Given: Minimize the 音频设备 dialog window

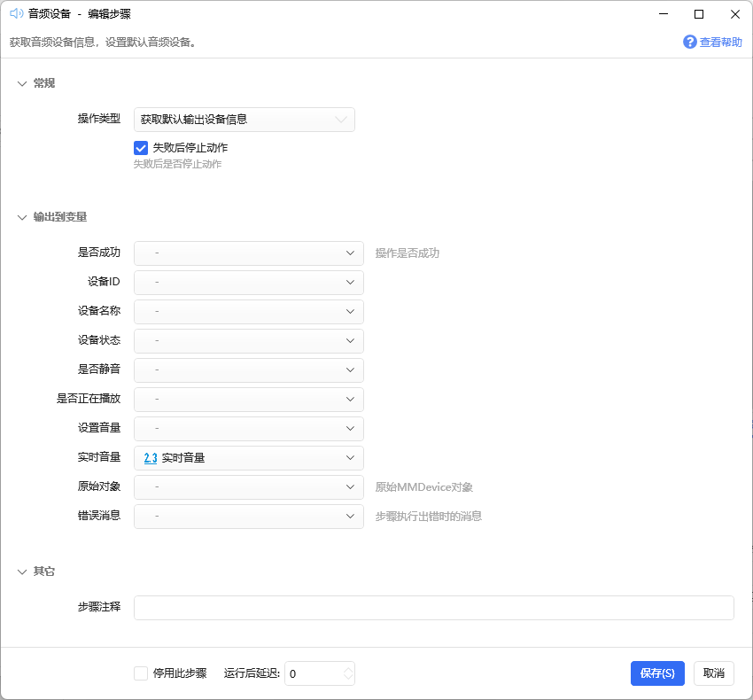Looking at the screenshot, I should tap(664, 14).
